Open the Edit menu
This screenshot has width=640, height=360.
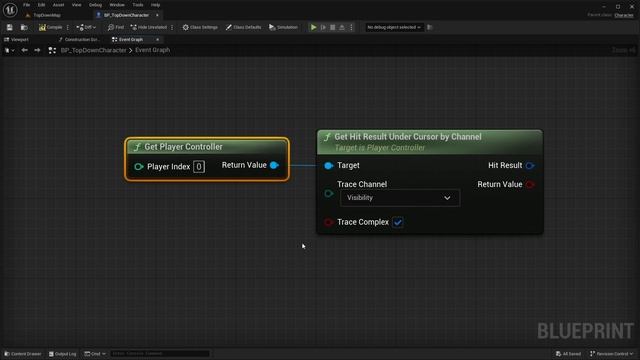point(41,5)
